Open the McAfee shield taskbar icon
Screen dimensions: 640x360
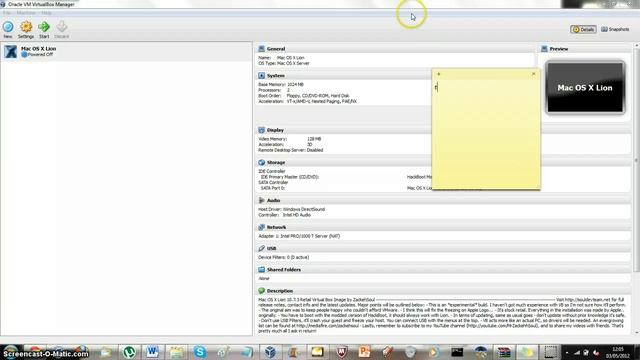[341, 351]
